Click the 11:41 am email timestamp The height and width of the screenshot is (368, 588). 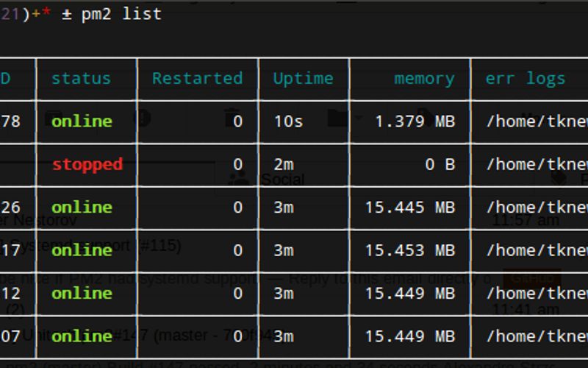point(526,310)
